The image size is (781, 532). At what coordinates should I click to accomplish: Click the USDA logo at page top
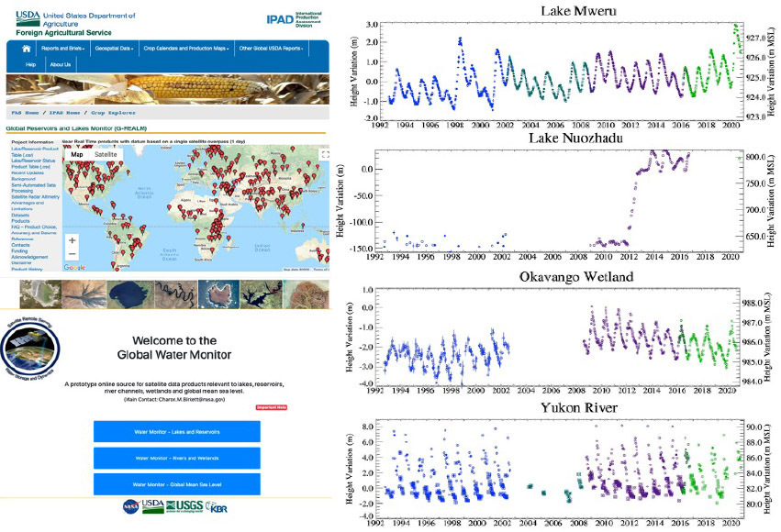[x=28, y=18]
